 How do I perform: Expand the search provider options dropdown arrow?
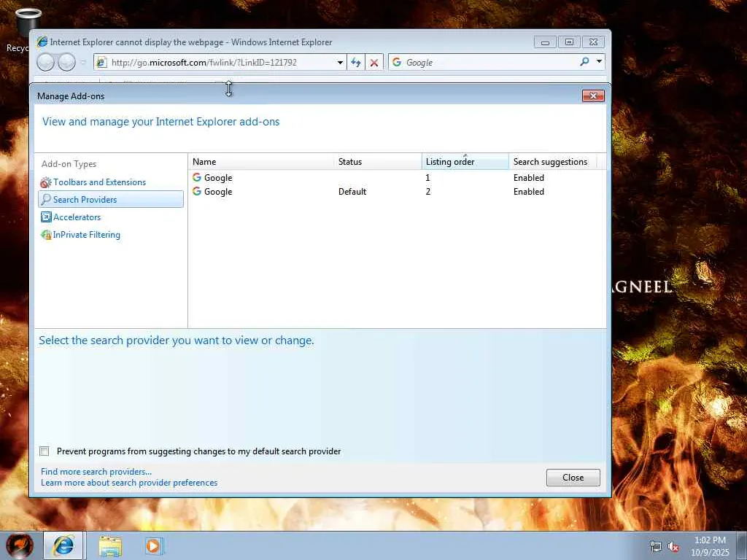point(600,61)
